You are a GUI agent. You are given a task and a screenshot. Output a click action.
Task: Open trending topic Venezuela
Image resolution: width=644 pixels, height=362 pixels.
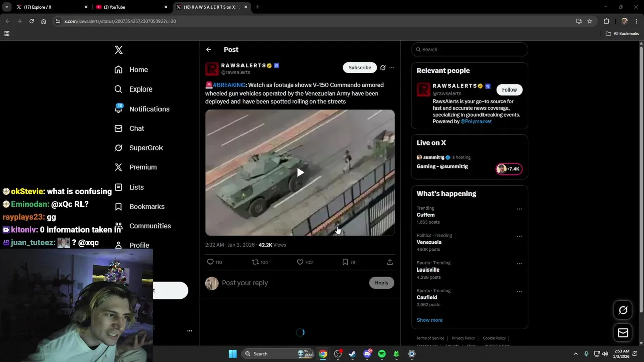pyautogui.click(x=429, y=242)
